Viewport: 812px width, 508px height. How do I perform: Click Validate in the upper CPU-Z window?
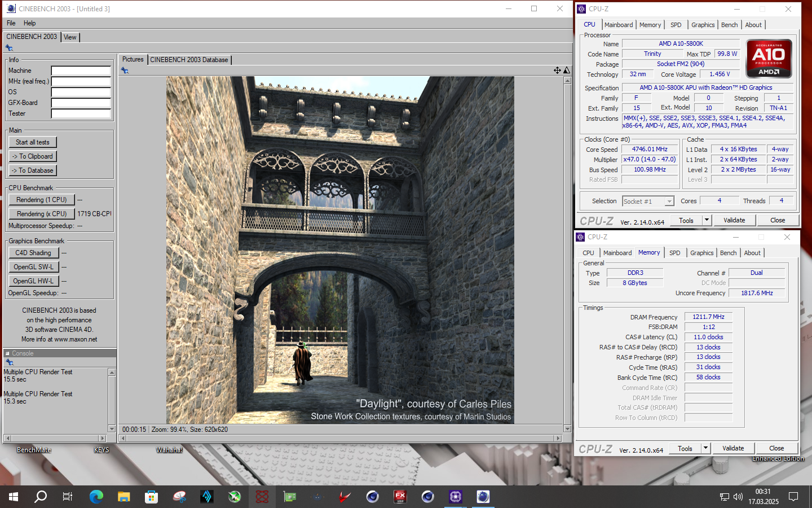tap(734, 220)
